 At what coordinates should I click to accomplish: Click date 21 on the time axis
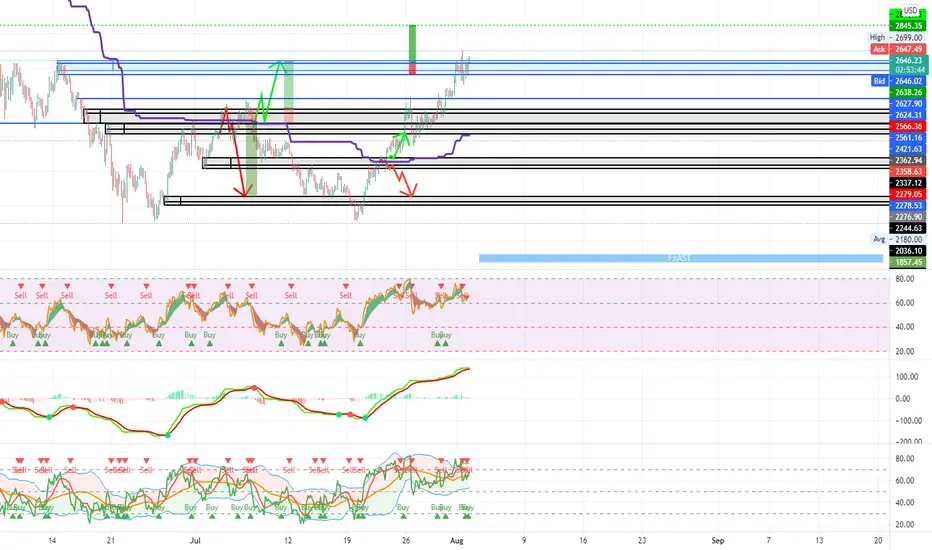(111, 540)
